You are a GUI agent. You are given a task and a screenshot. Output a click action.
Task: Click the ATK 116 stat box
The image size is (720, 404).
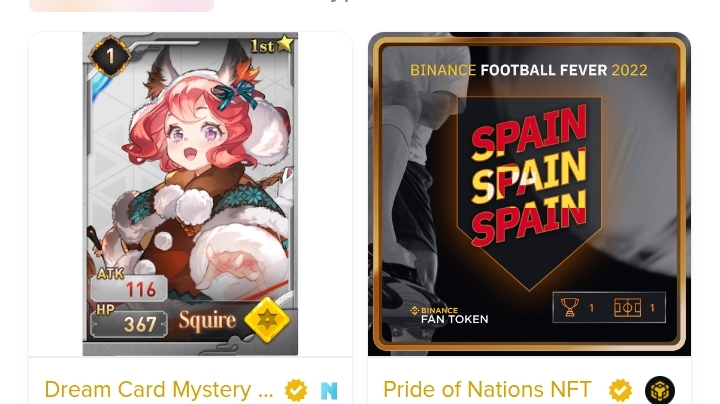pyautogui.click(x=129, y=286)
